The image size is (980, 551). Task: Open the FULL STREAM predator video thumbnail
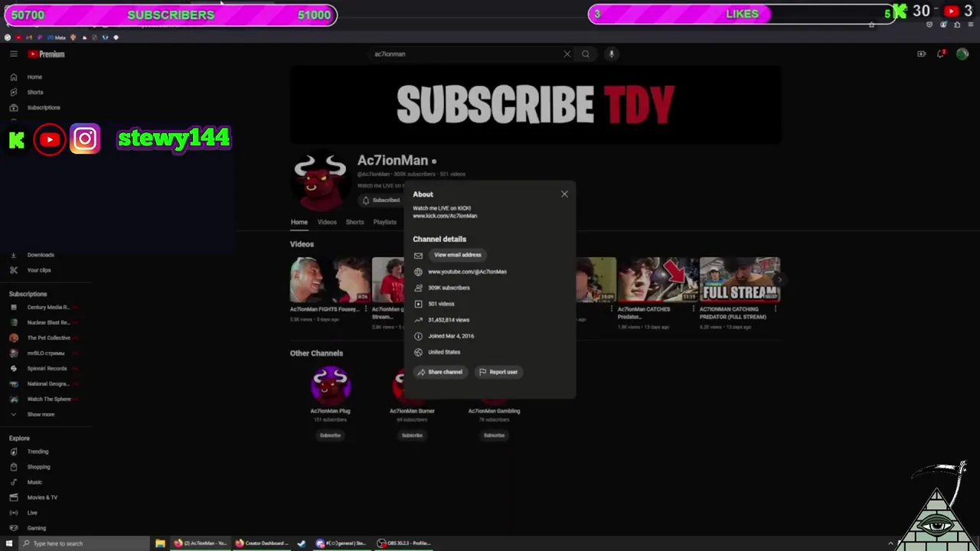[740, 280]
